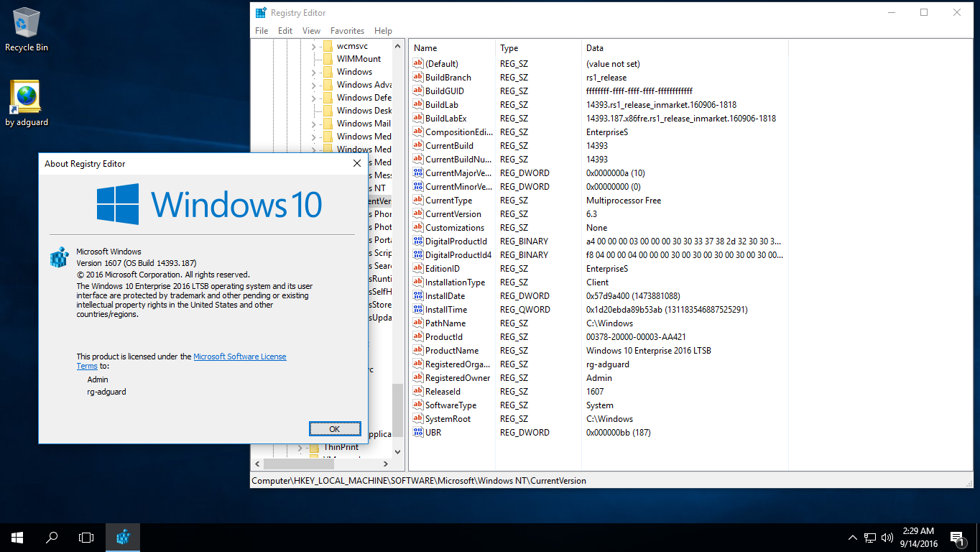
Task: Select the CurrentType value name
Action: 448,201
